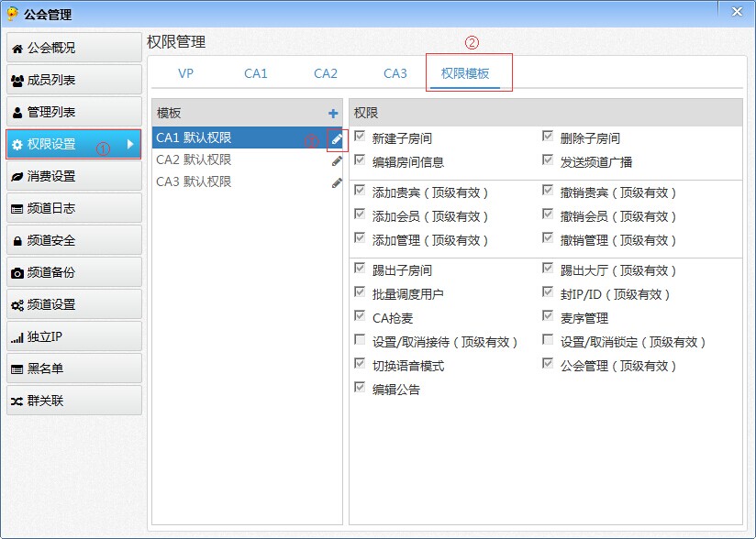Click the leaf icon beside 消费设置
The height and width of the screenshot is (539, 756).
17,176
